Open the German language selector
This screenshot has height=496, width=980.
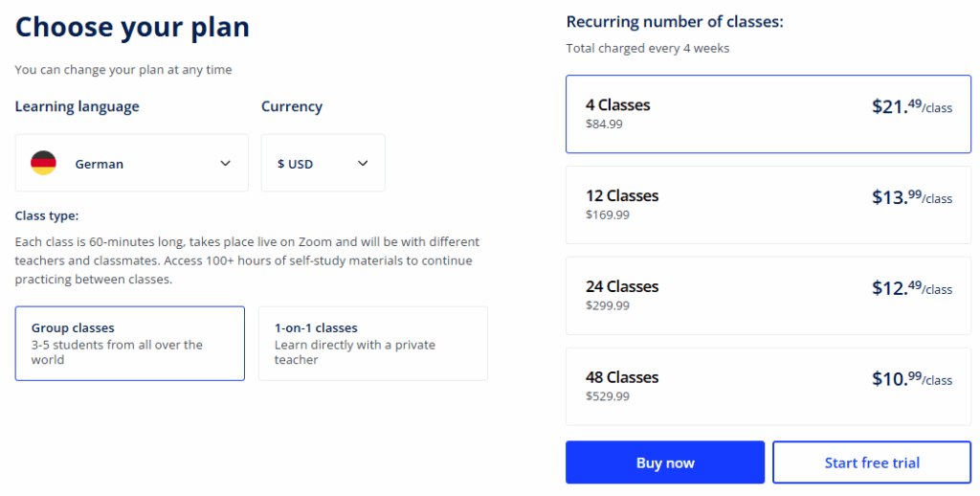[x=132, y=163]
